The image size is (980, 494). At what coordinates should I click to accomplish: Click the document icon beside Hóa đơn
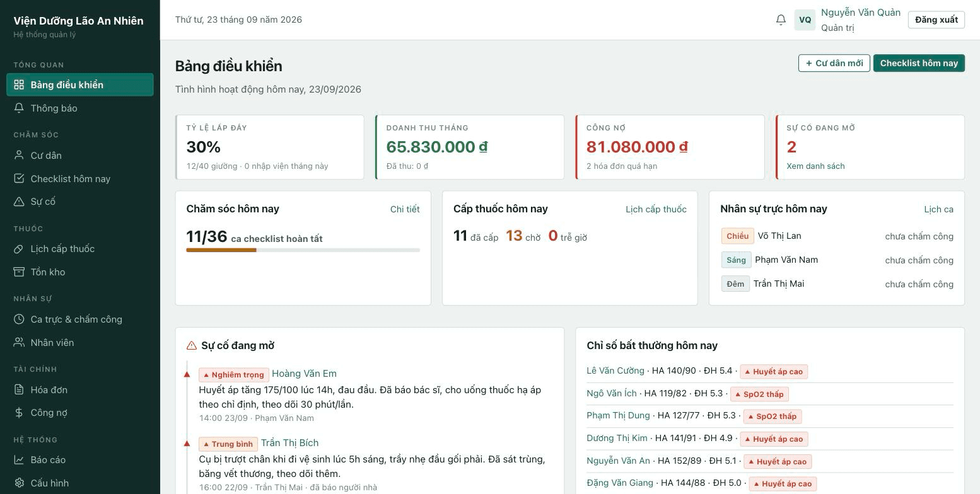tap(19, 389)
